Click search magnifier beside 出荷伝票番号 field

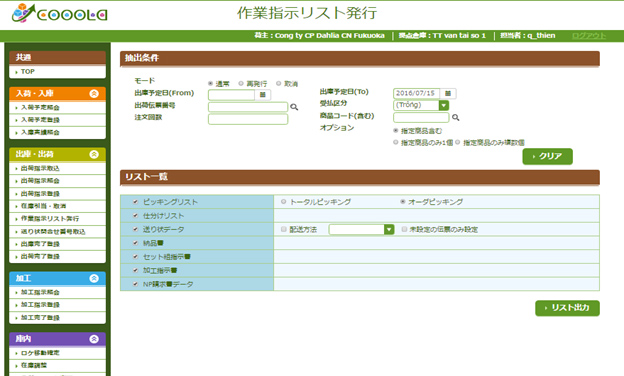[294, 107]
